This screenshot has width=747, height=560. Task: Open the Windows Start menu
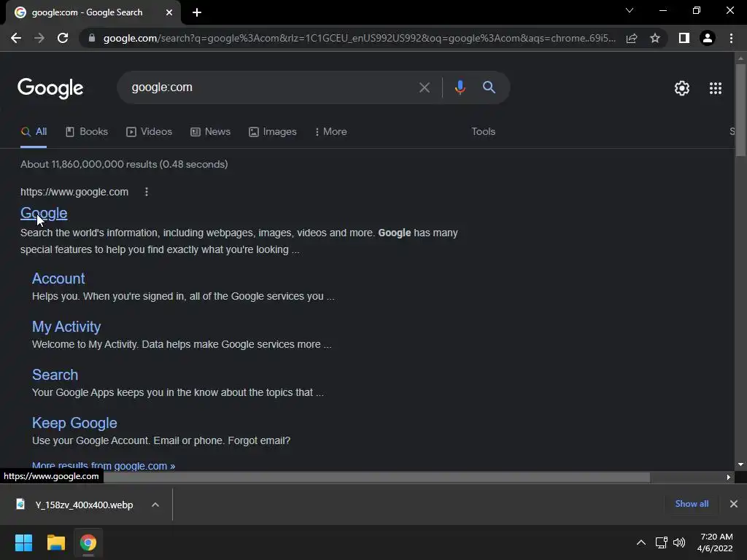pyautogui.click(x=23, y=542)
